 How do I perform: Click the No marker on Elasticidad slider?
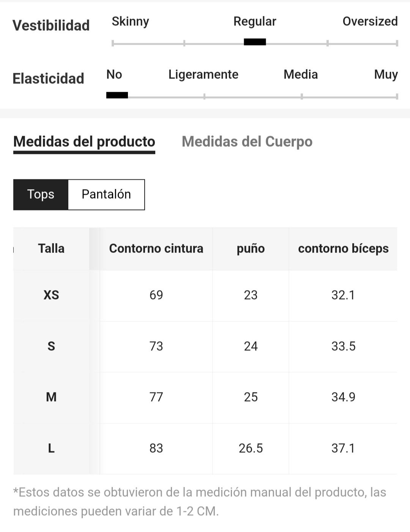coord(117,95)
